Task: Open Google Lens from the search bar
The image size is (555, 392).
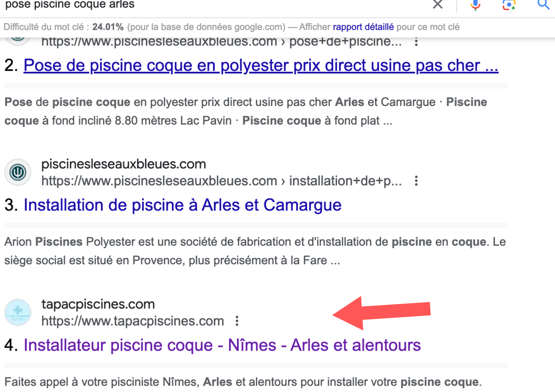Action: point(509,5)
